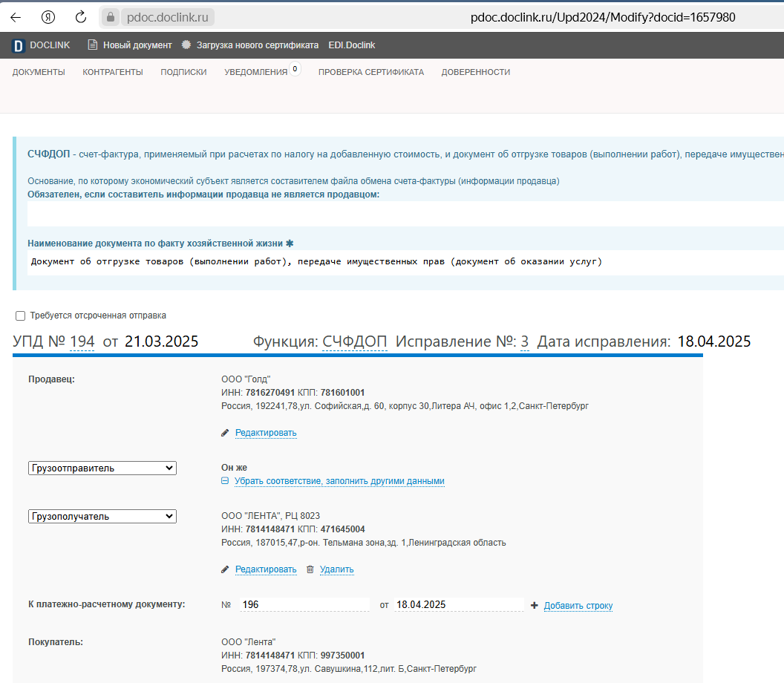Click УПД number 194
Image resolution: width=784 pixels, height=683 pixels.
[x=82, y=341]
